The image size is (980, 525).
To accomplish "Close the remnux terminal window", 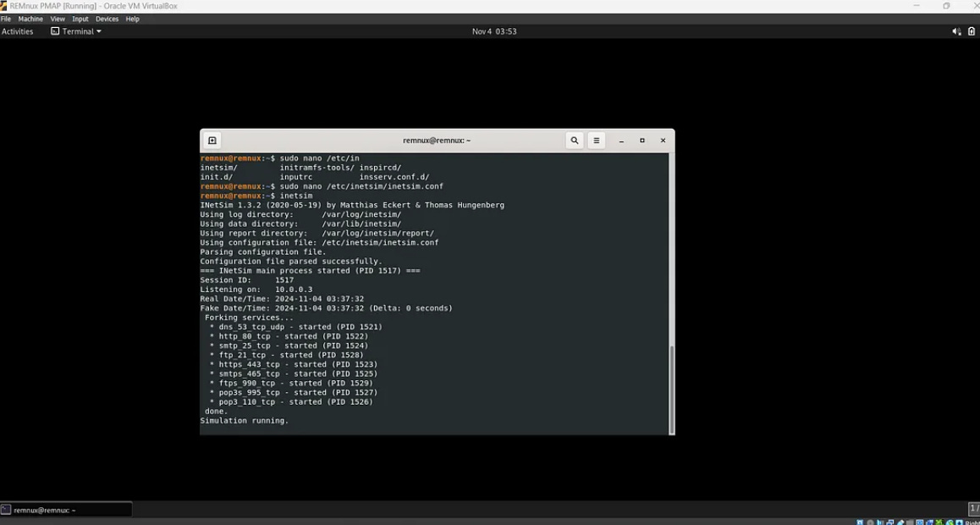I will point(663,141).
